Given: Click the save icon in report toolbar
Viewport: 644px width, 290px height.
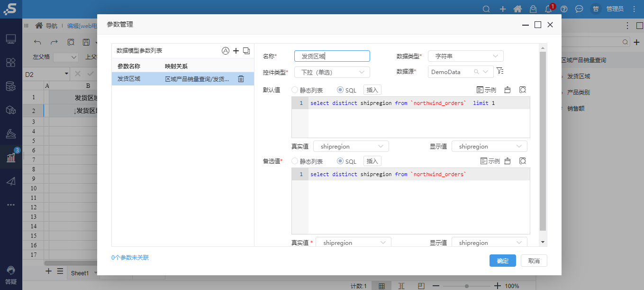Looking at the screenshot, I should (x=86, y=42).
